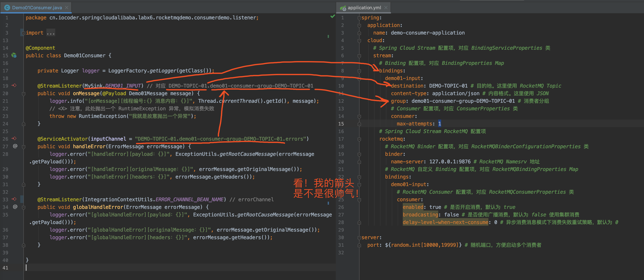Screen dimensions: 644x280
Task: Switch to Demo01Consumer.java tab
Action: click(37, 8)
